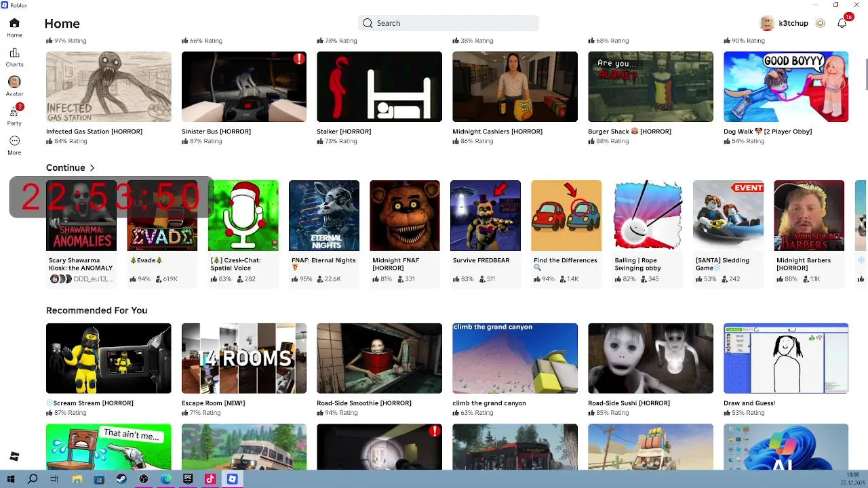Click the Robux icon beside the username

(x=820, y=23)
